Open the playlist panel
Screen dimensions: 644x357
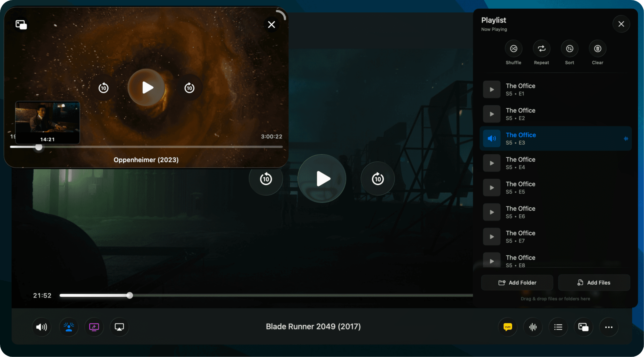(x=558, y=327)
